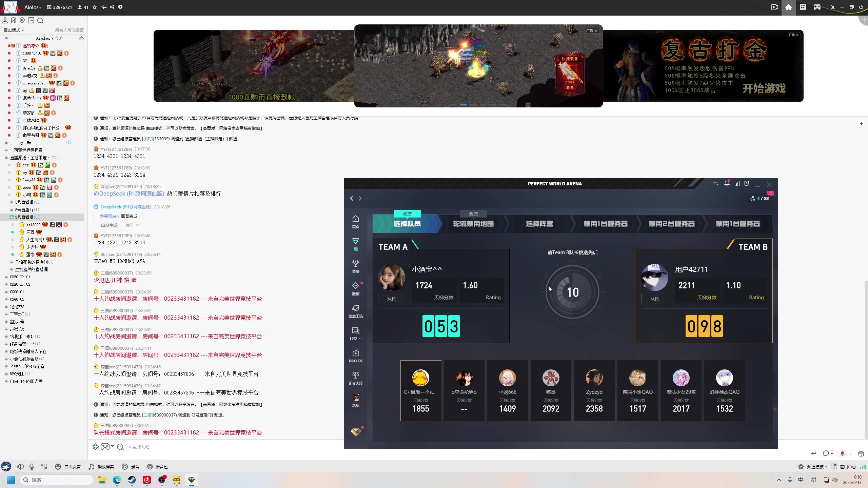This screenshot has height=488, width=868.
Task: Click the game controller icon in title bar
Action: tap(817, 7)
